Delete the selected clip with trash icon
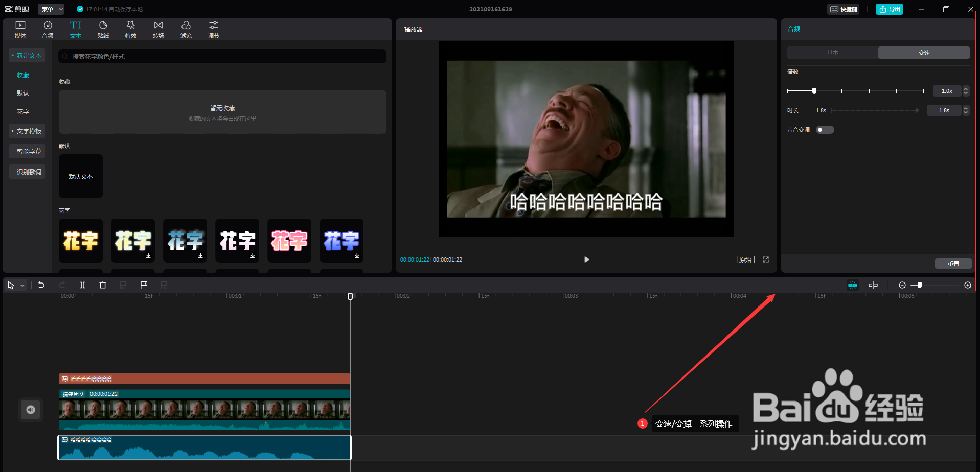Viewport: 980px width, 472px height. (x=103, y=285)
